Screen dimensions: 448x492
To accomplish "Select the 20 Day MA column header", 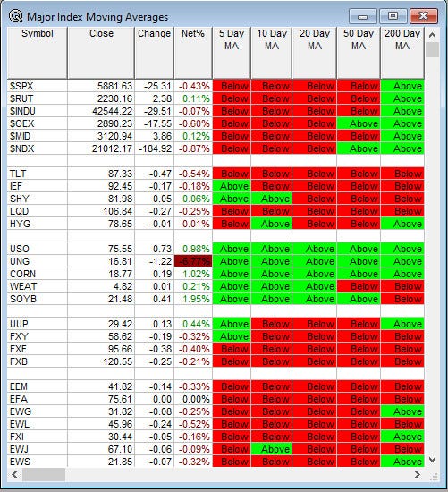I will (x=315, y=53).
